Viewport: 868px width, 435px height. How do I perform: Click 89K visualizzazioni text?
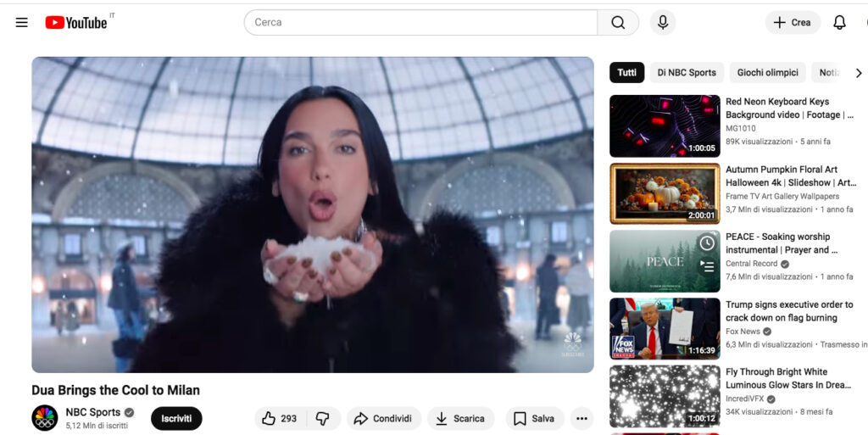[x=759, y=142]
